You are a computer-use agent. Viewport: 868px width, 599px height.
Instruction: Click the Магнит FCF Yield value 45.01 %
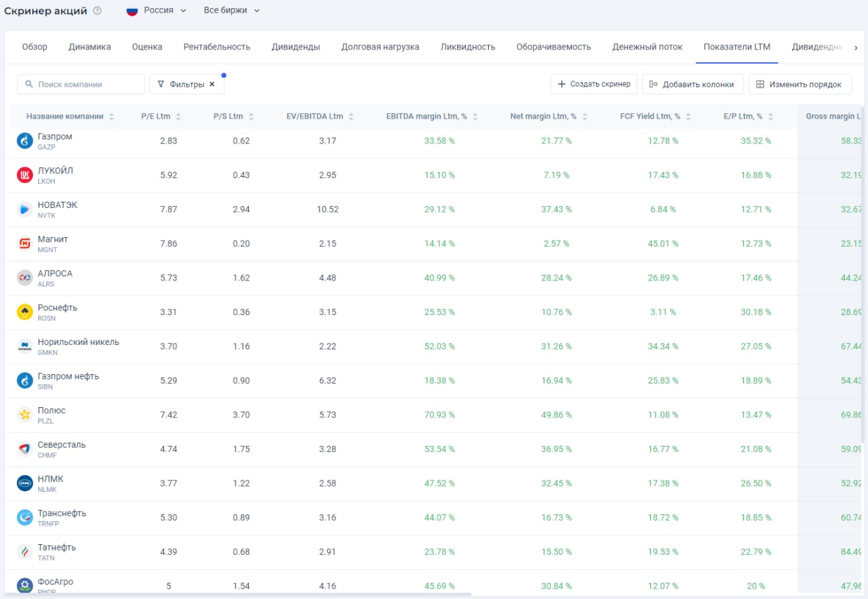coord(663,243)
